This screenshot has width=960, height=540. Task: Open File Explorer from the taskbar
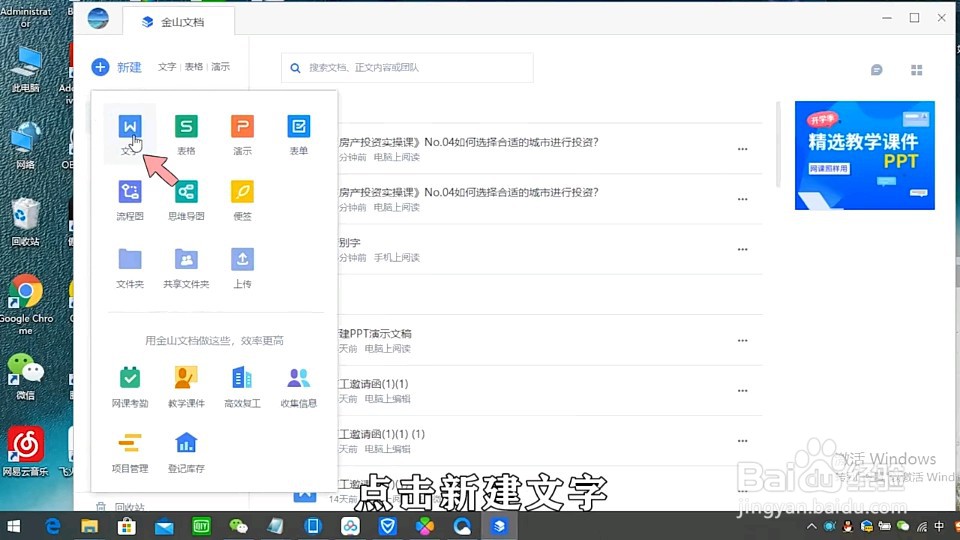pyautogui.click(x=89, y=526)
